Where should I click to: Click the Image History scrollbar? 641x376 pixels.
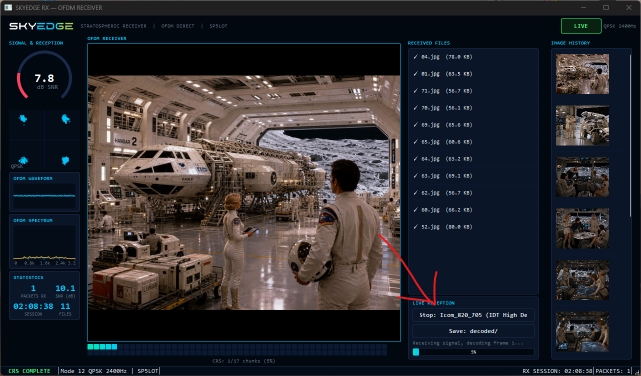pos(631,135)
